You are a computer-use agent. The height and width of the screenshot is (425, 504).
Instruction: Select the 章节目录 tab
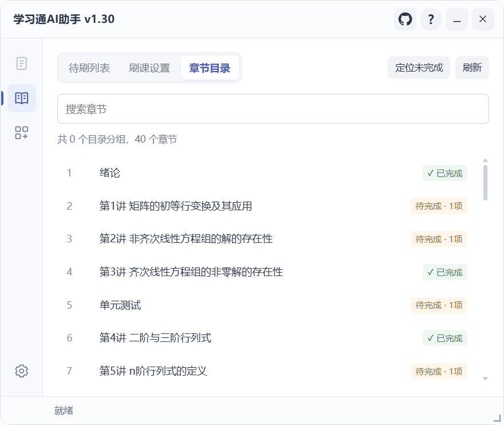210,68
